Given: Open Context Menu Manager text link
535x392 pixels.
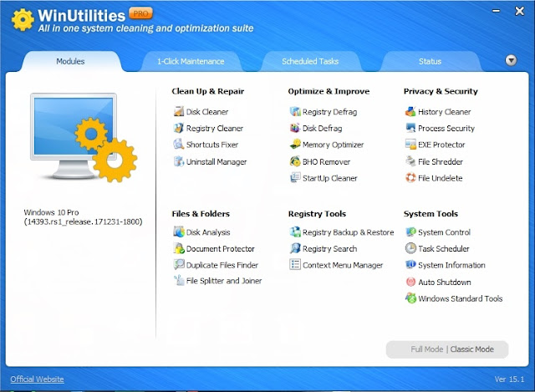Looking at the screenshot, I should pos(343,265).
